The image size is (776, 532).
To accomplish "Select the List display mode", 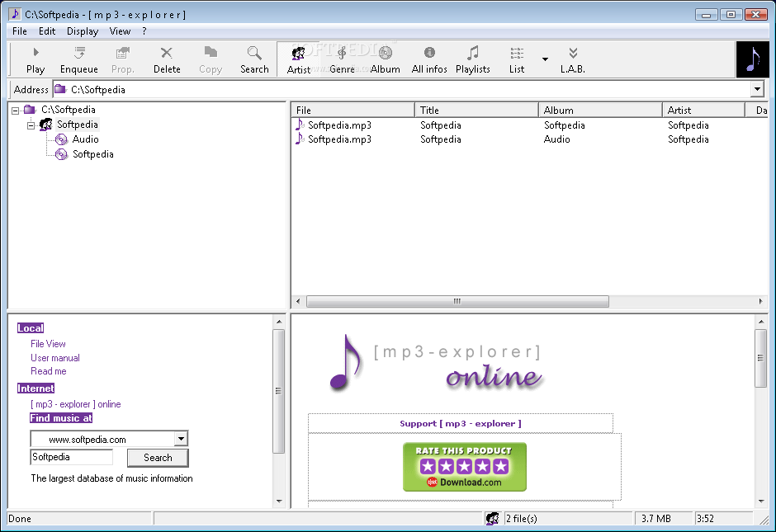I will coord(517,60).
